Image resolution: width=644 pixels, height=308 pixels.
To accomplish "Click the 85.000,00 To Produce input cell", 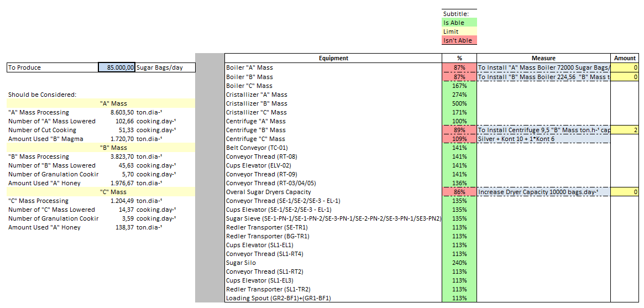I will (117, 67).
